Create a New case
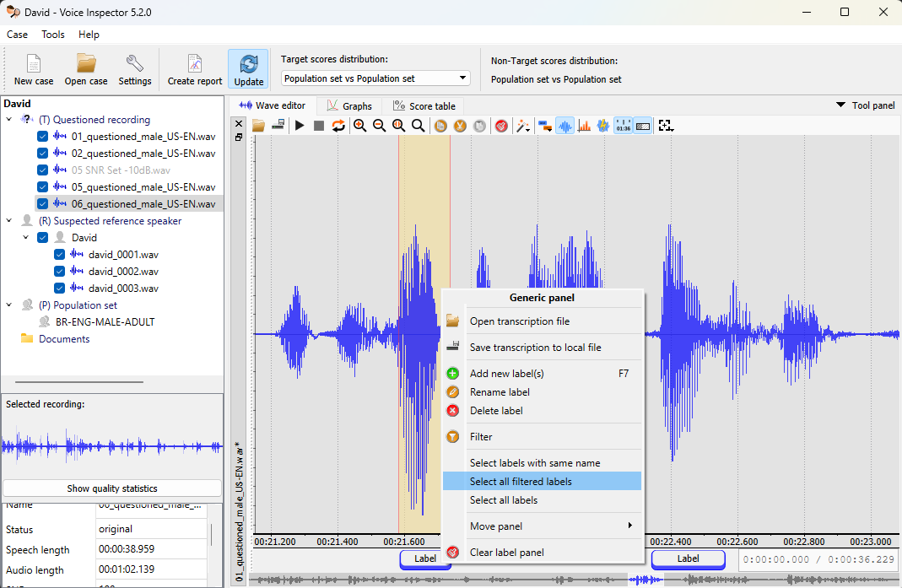902x588 pixels. pyautogui.click(x=34, y=69)
